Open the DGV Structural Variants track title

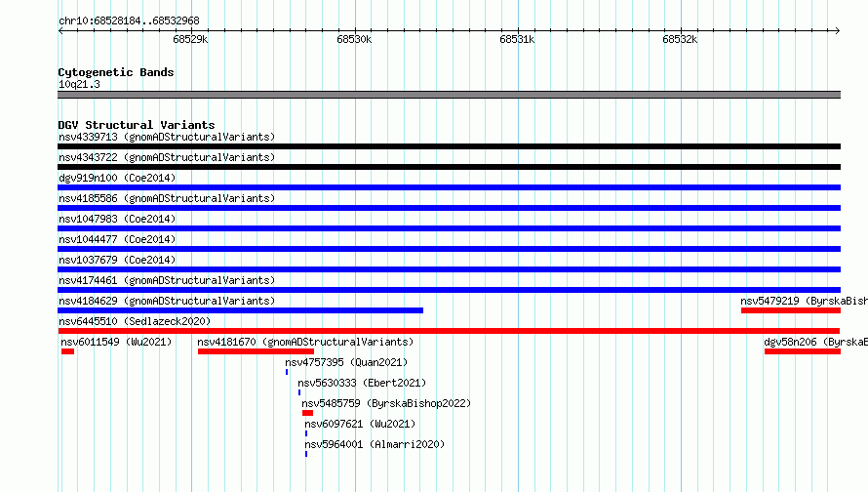point(137,125)
